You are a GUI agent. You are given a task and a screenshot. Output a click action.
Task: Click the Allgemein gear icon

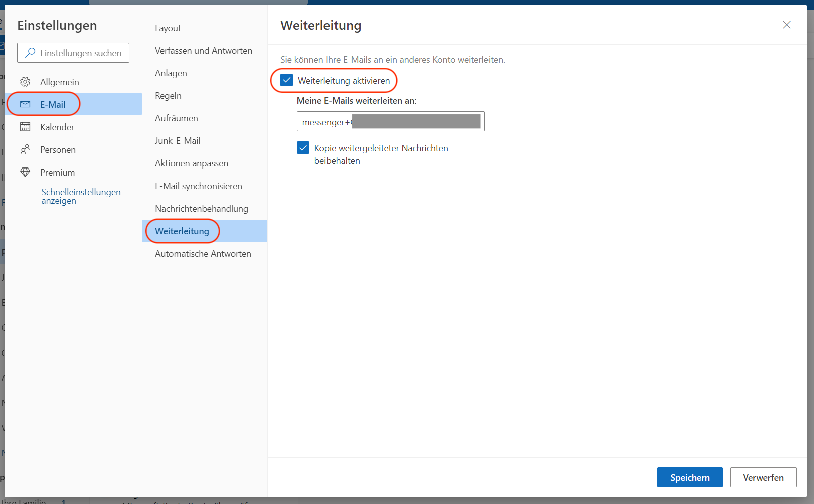click(x=25, y=82)
